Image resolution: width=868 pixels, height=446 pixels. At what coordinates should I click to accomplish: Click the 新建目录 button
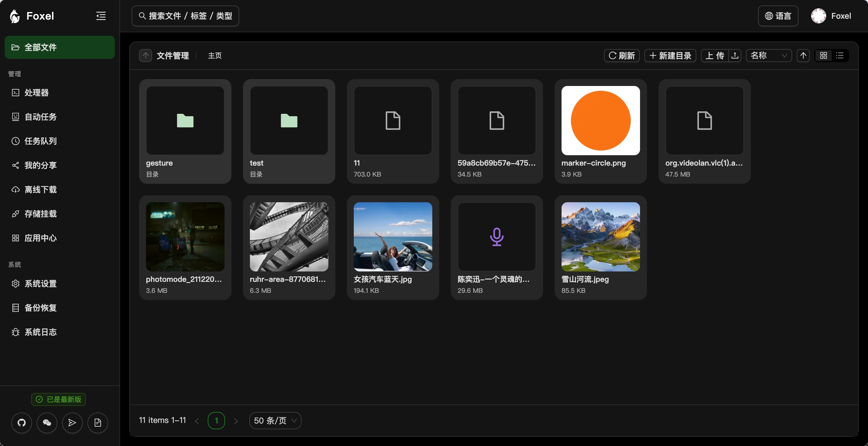670,56
